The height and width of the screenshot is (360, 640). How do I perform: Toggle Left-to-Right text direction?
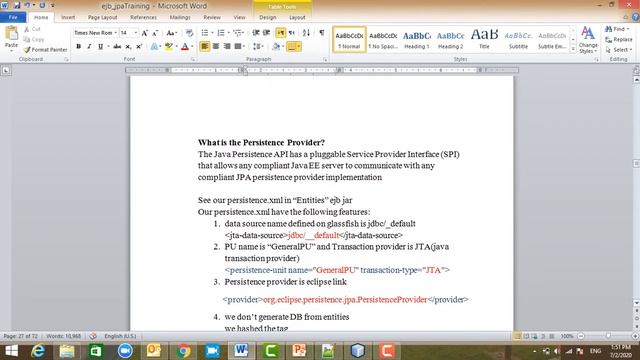point(280,33)
